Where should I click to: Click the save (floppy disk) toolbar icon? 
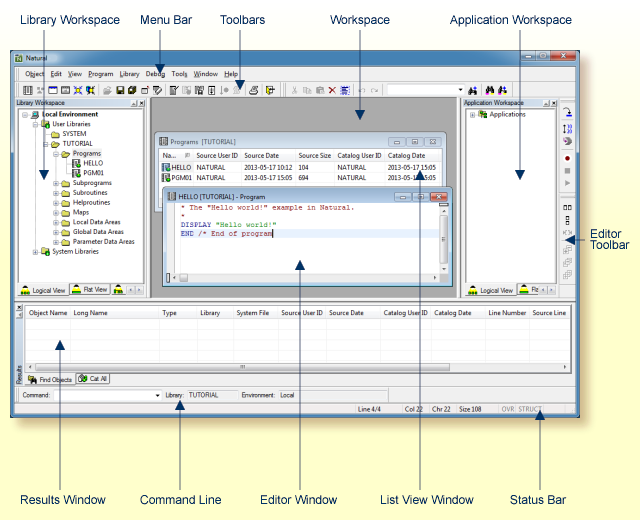120,90
